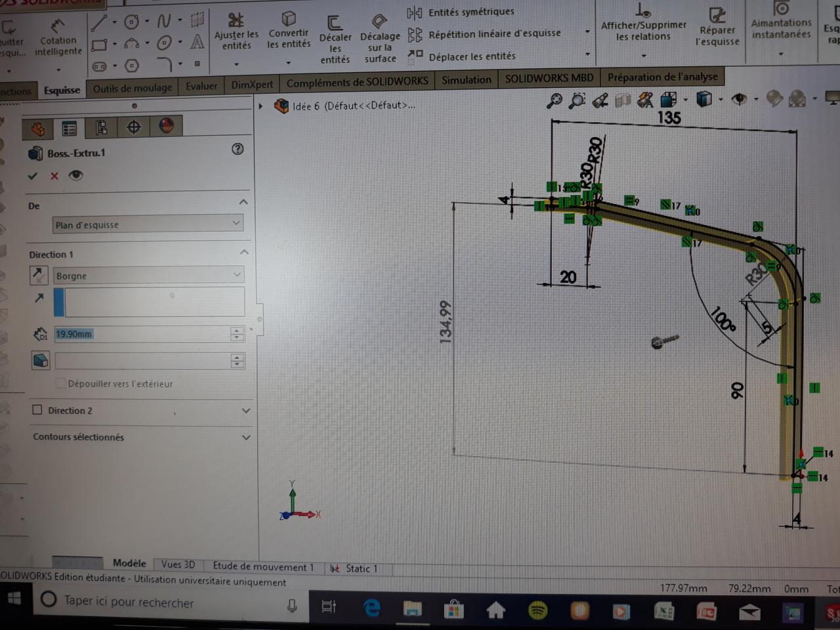This screenshot has width=840, height=630.
Task: Select the sketch Point tool
Action: (x=197, y=64)
